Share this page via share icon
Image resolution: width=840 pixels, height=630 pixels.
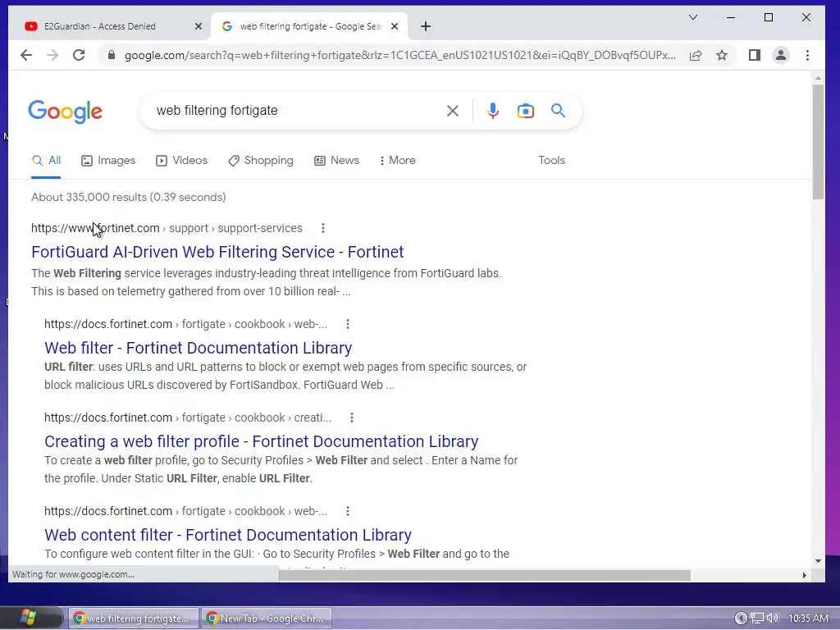click(x=696, y=55)
